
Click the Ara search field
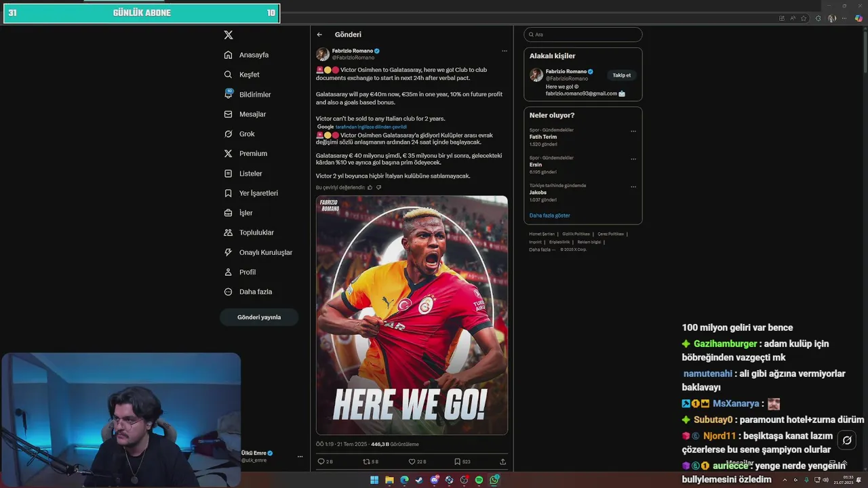click(x=583, y=35)
